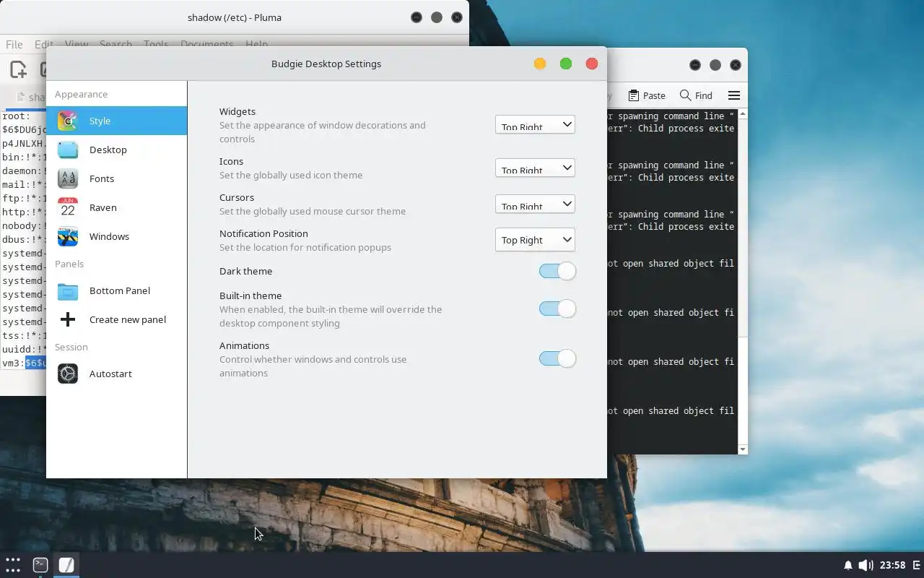
Task: Click the New document icon in Pluma
Action: [18, 69]
